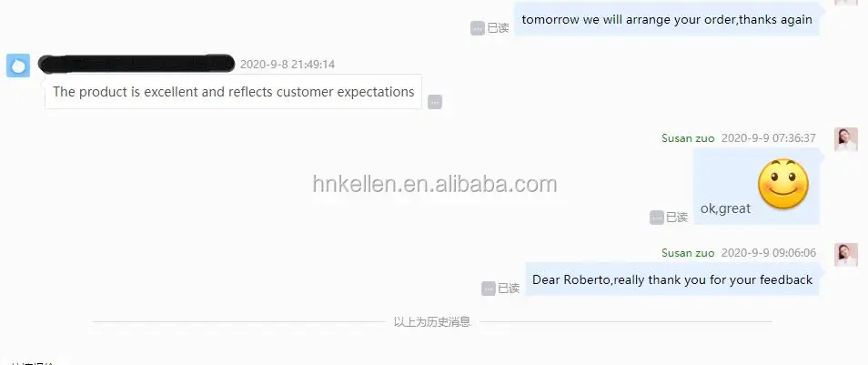Click Susan zuo's avatar at 07:36:37
868x365 pixels.
tap(846, 139)
